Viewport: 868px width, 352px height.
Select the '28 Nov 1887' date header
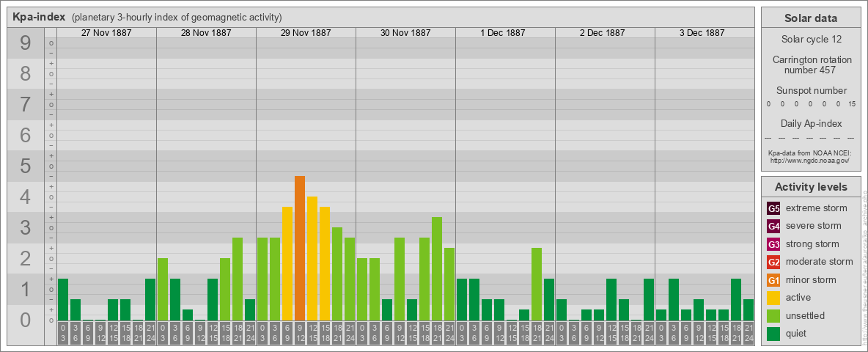pos(206,33)
